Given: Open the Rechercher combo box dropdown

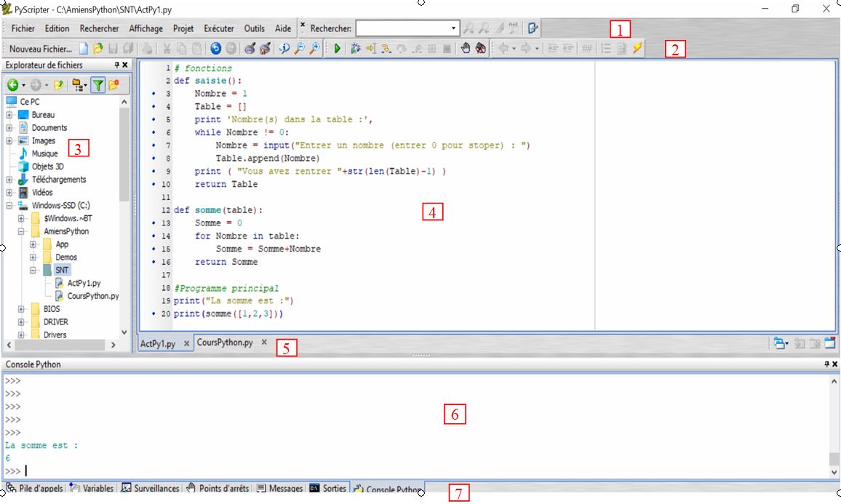Looking at the screenshot, I should (455, 29).
